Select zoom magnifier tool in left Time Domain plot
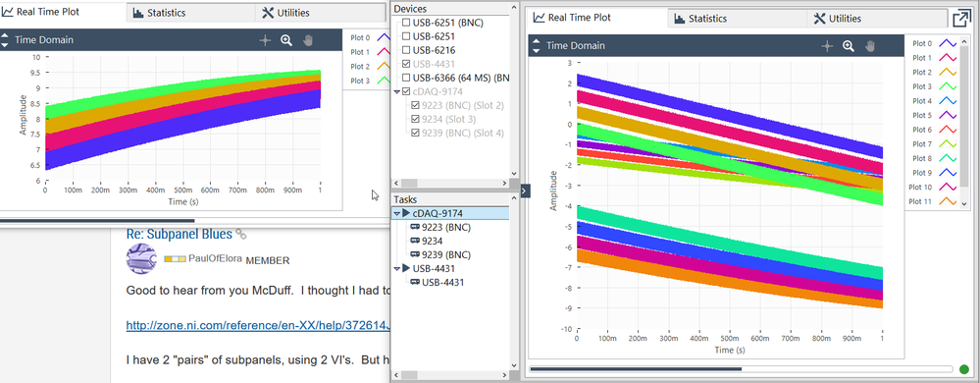The width and height of the screenshot is (980, 383). click(x=286, y=40)
